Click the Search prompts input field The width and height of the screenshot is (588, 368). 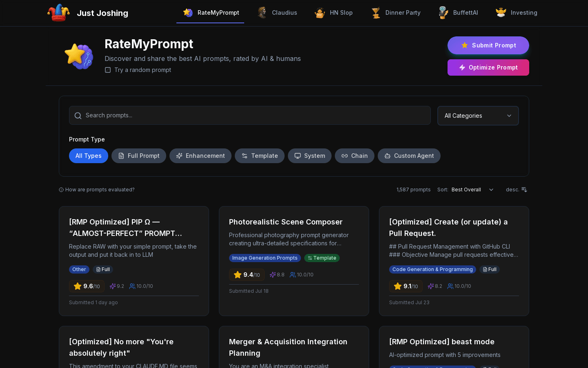click(250, 115)
